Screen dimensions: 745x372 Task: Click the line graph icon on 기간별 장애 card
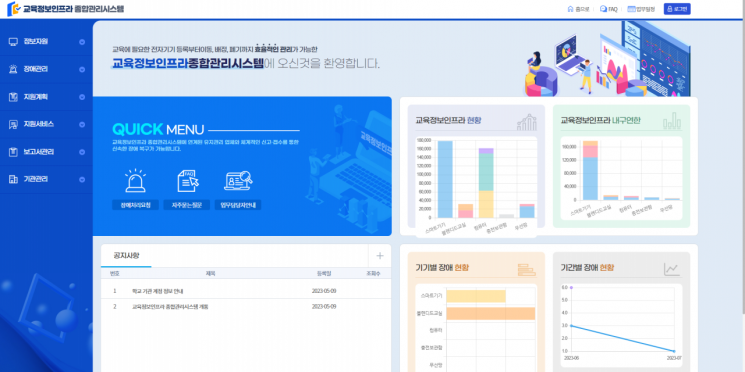[x=672, y=269]
